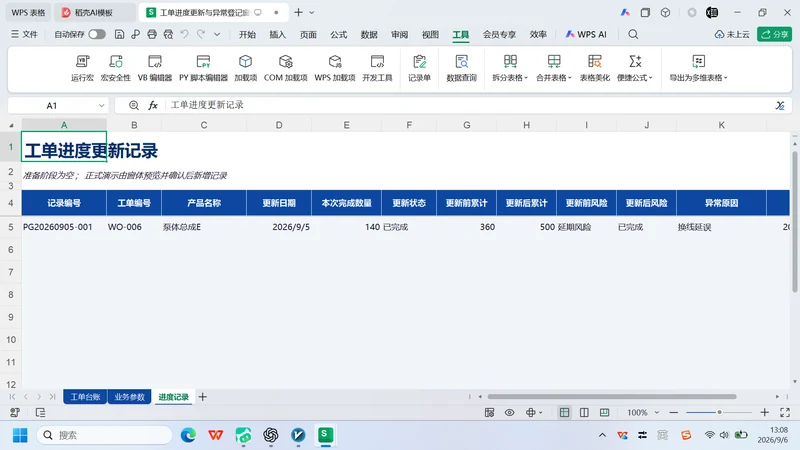
Task: Click the zoom lens in formula bar
Action: tap(134, 105)
